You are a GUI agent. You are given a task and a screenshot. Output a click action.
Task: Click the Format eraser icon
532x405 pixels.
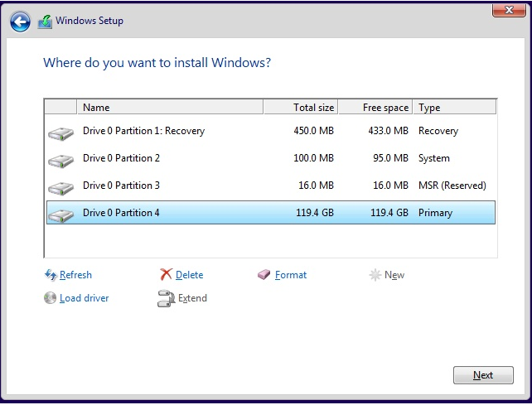264,274
